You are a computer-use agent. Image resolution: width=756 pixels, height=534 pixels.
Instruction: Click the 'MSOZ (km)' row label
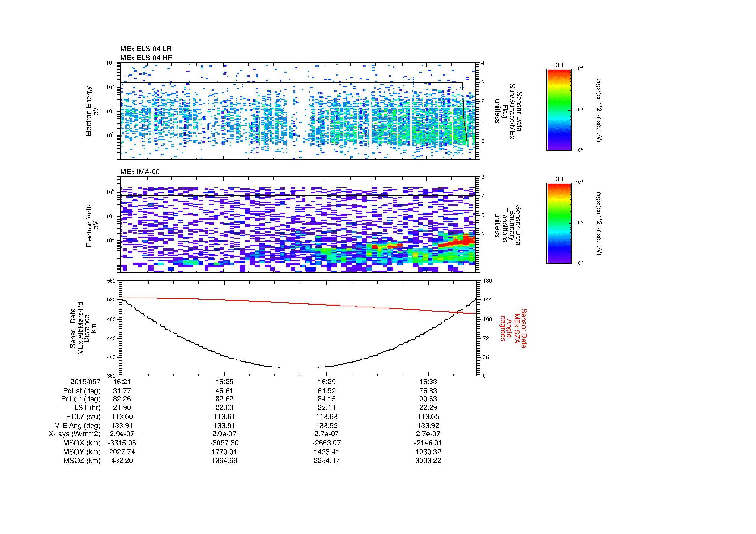pyautogui.click(x=82, y=461)
